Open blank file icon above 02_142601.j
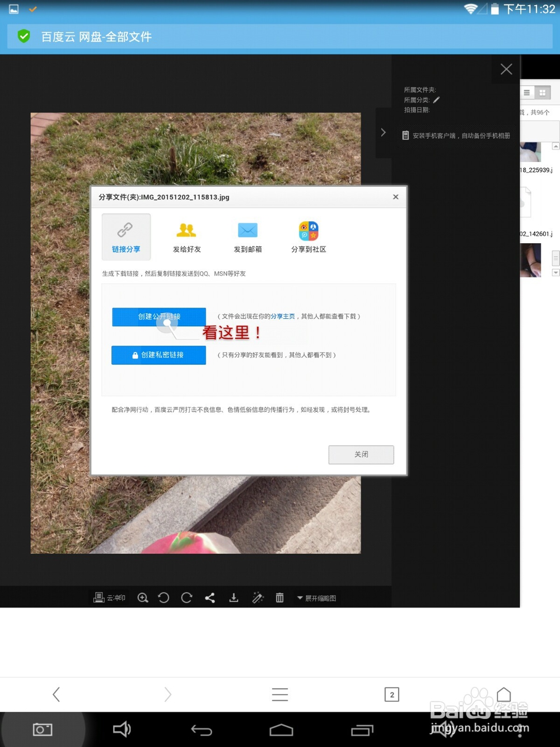 [x=525, y=202]
